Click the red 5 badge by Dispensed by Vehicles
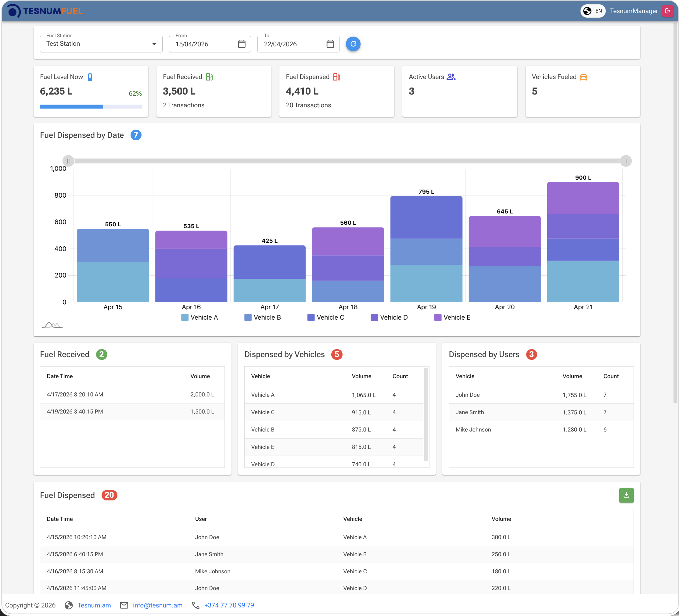679x616 pixels. pyautogui.click(x=336, y=354)
